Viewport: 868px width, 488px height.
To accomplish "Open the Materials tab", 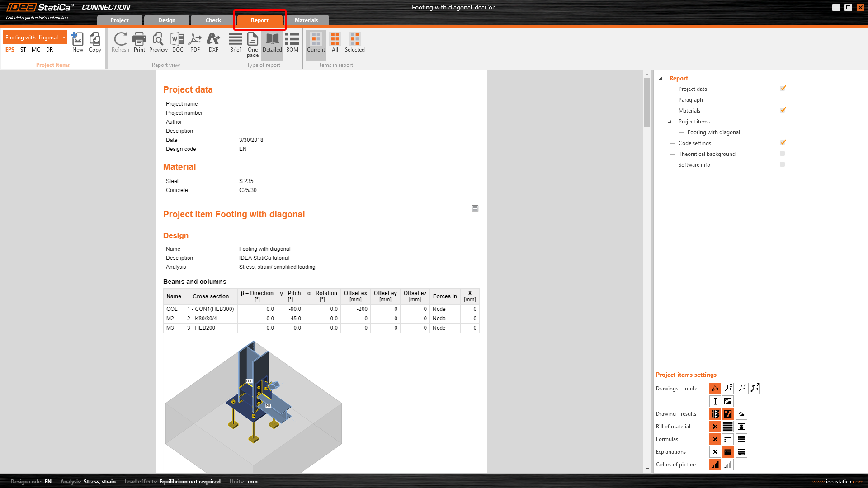I will pos(306,20).
